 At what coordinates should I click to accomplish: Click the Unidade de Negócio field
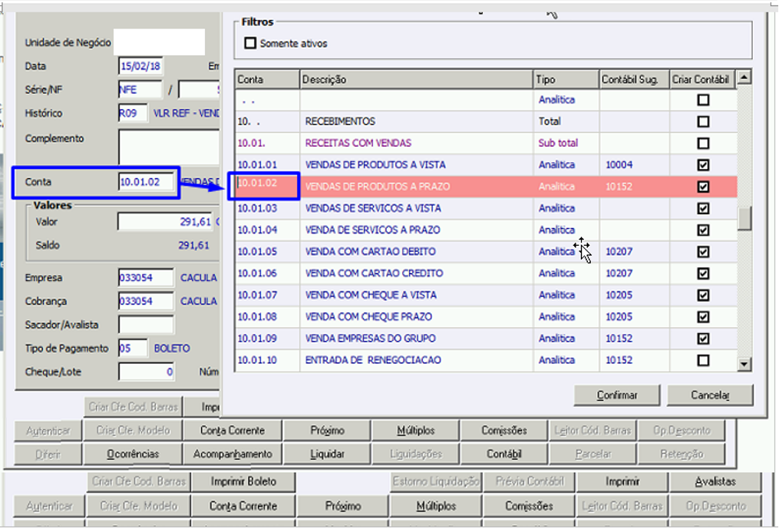[159, 42]
